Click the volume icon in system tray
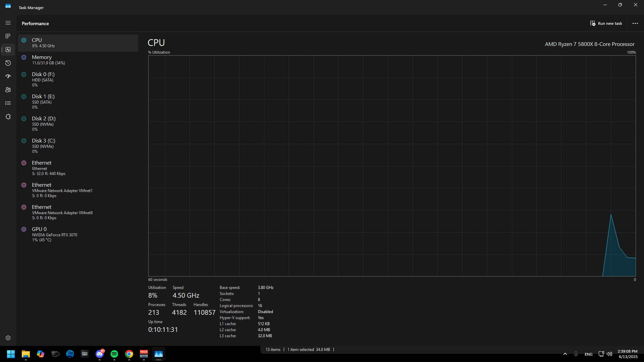This screenshot has height=362, width=644. click(x=609, y=354)
